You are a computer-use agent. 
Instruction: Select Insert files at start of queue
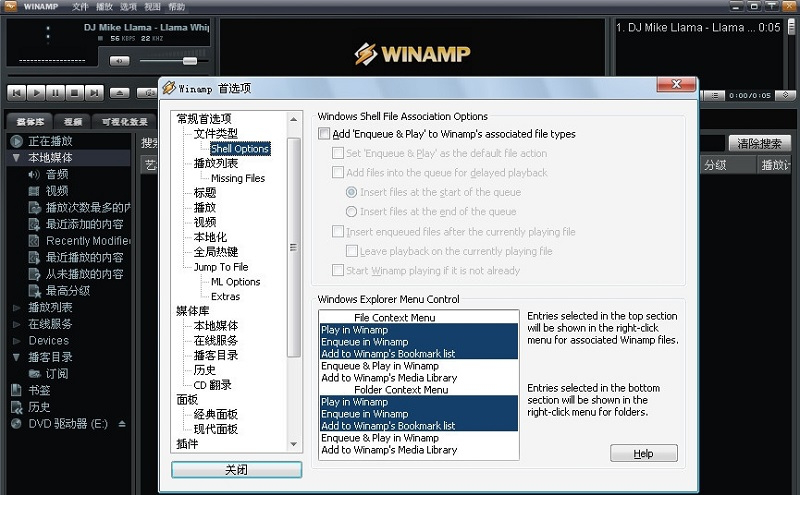[x=352, y=192]
